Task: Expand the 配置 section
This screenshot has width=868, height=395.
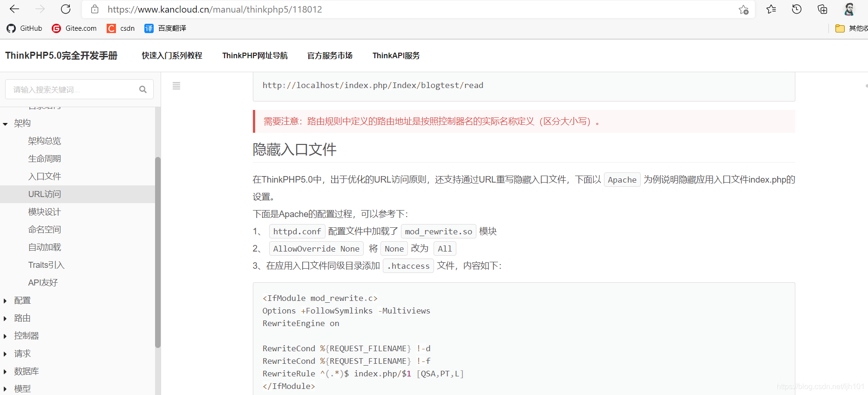Action: 5,301
